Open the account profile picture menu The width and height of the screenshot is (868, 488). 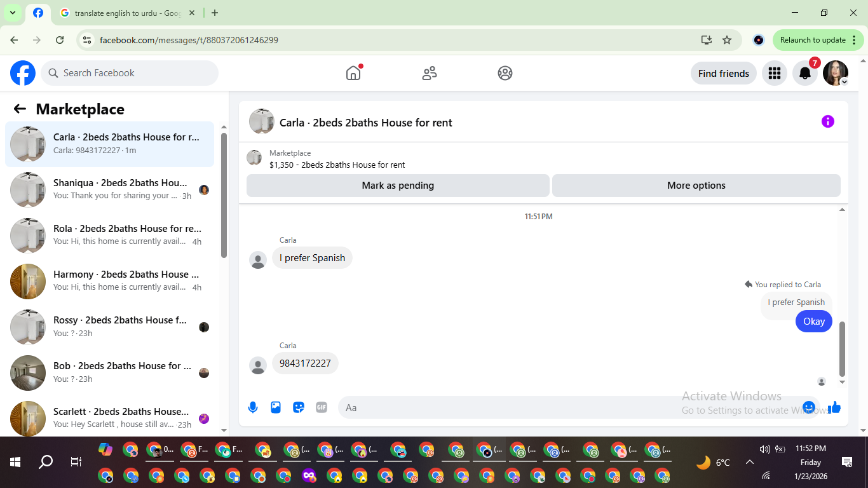click(x=836, y=73)
